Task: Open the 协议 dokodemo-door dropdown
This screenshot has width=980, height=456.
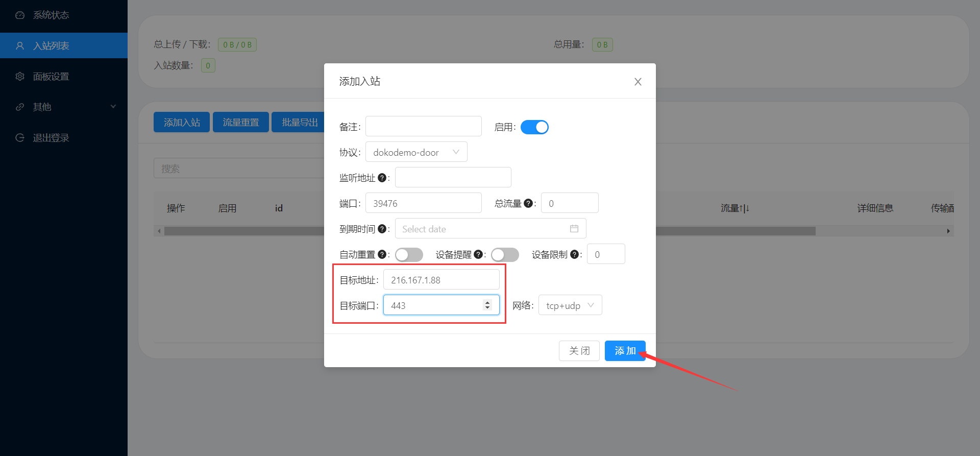Action: [x=416, y=152]
